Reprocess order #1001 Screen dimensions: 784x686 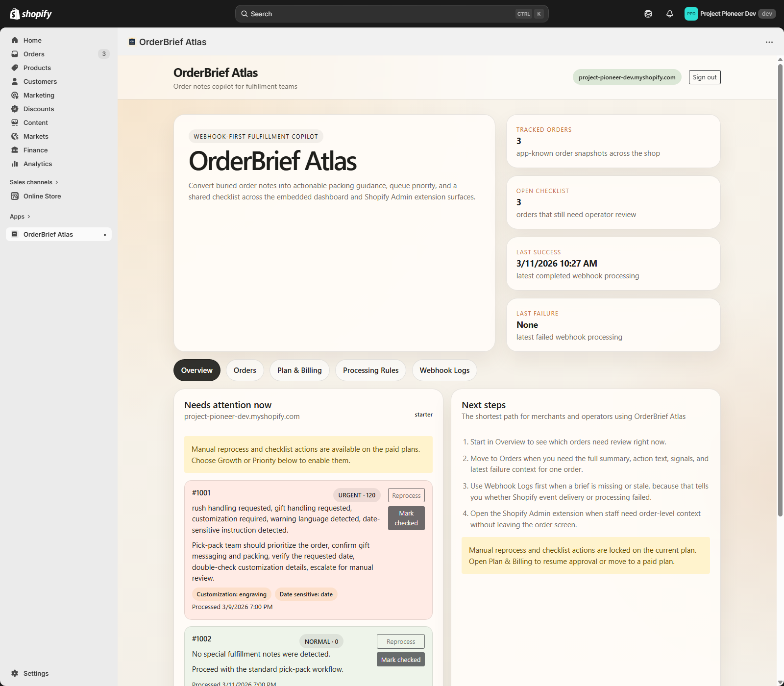tap(406, 495)
